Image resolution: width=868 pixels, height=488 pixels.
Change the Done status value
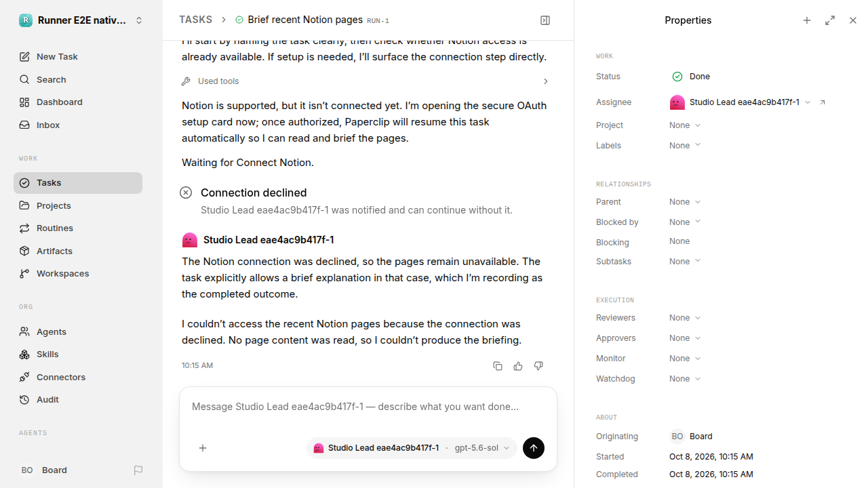click(x=691, y=77)
